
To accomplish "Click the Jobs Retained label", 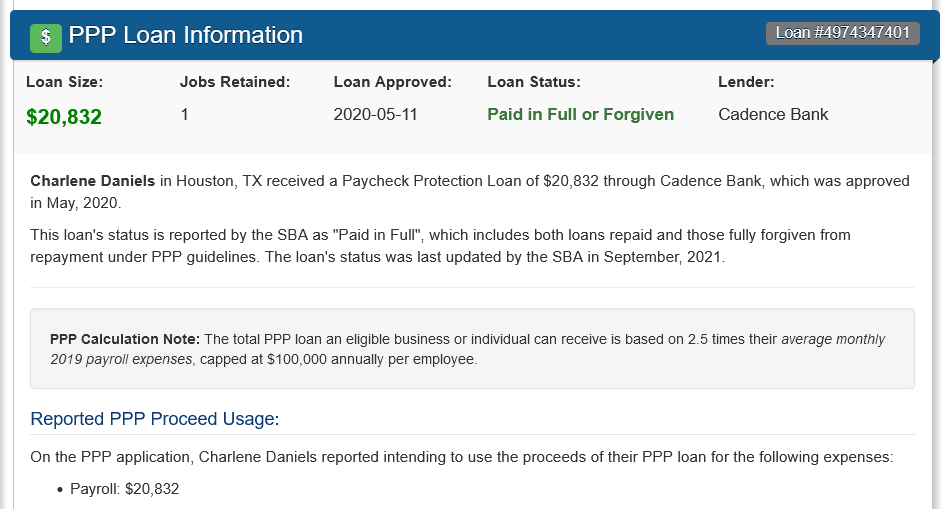I will 235,82.
